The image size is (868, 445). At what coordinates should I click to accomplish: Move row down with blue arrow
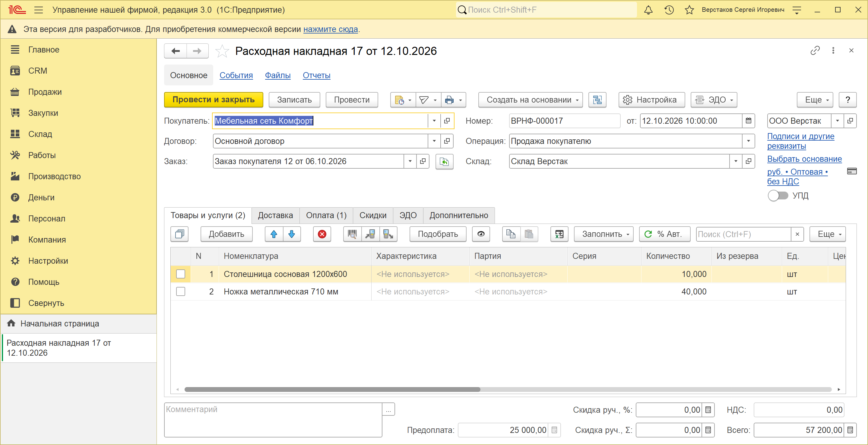[292, 234]
